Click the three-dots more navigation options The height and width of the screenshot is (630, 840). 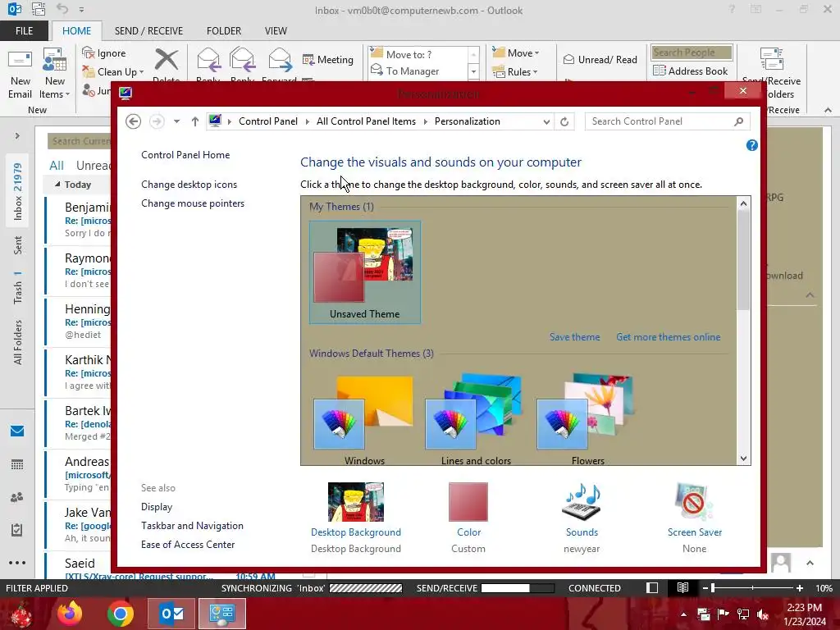17,563
